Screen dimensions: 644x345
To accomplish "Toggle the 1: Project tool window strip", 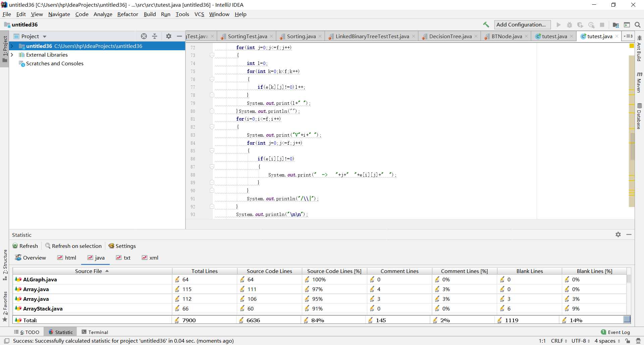I will click(5, 49).
